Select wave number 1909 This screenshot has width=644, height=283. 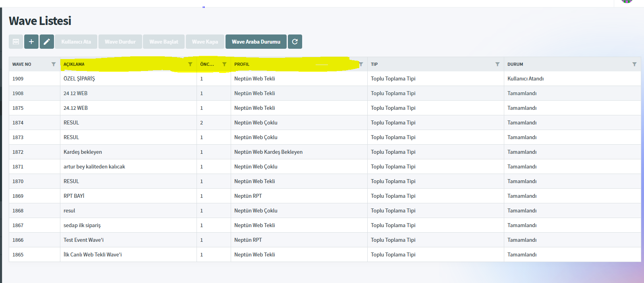pos(18,78)
